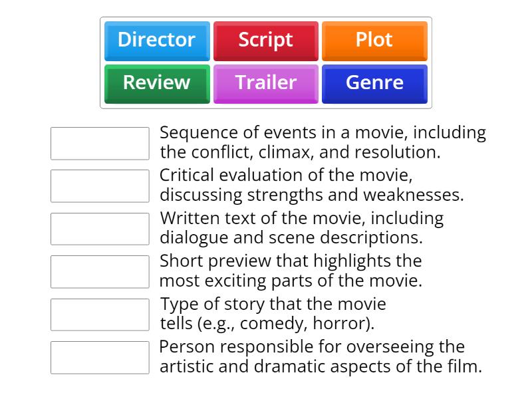The height and width of the screenshot is (399, 532).
Task: Click the answer box beside the short preview definition
Action: [99, 271]
